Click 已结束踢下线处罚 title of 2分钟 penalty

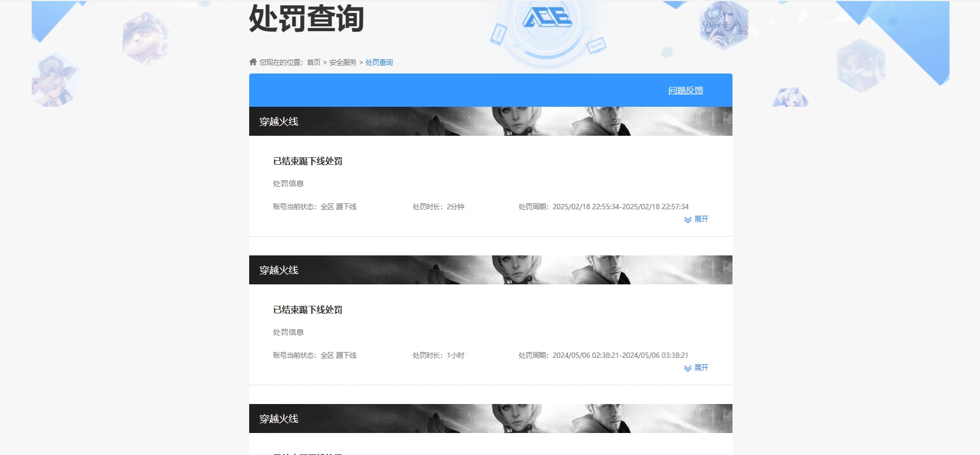pyautogui.click(x=308, y=161)
